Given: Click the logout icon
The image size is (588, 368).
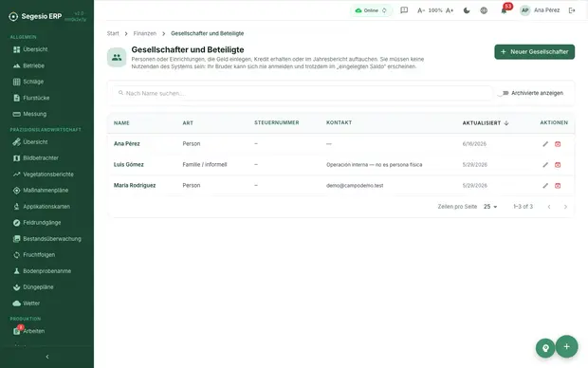Looking at the screenshot, I should pyautogui.click(x=572, y=10).
